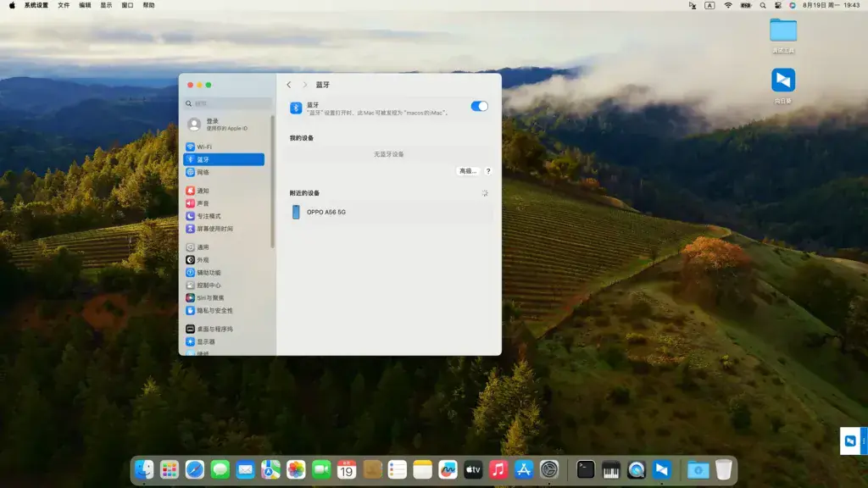The height and width of the screenshot is (488, 868).
Task: Click the Siri icon in the menu bar
Action: 793,5
